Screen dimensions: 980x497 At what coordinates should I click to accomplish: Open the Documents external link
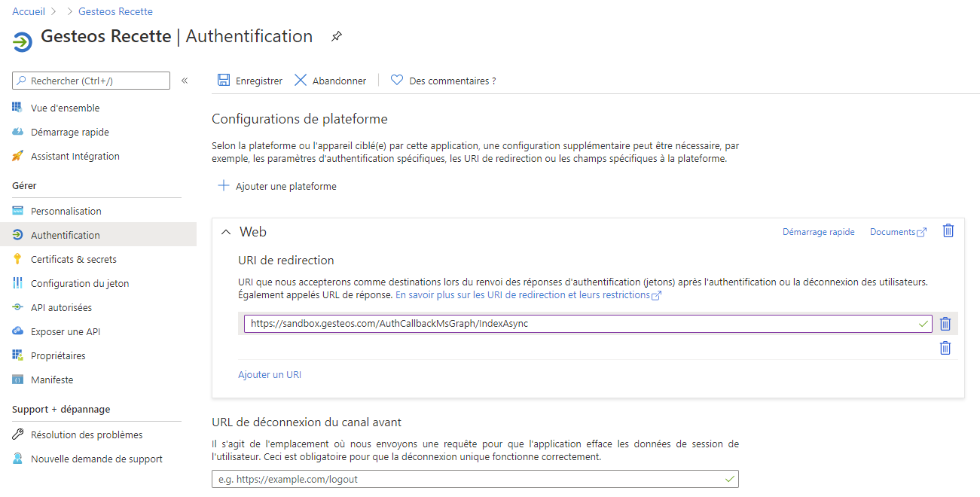897,232
